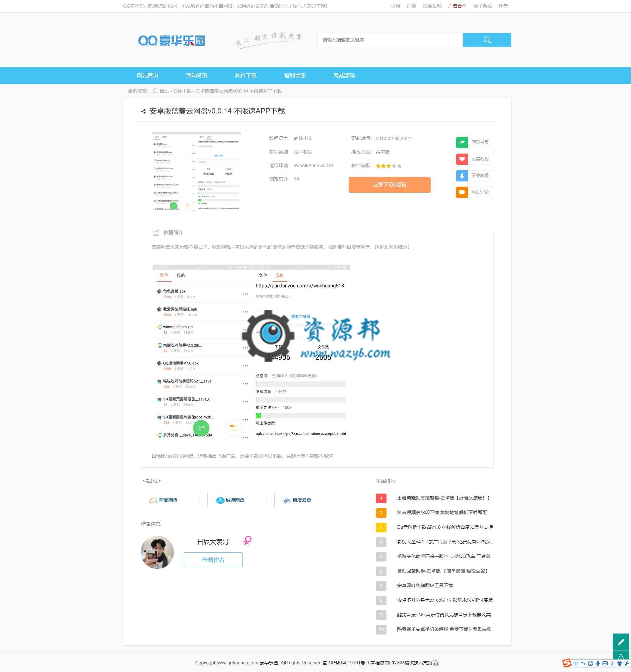Toggle the Sogou punctuation mode icon

coord(583,664)
